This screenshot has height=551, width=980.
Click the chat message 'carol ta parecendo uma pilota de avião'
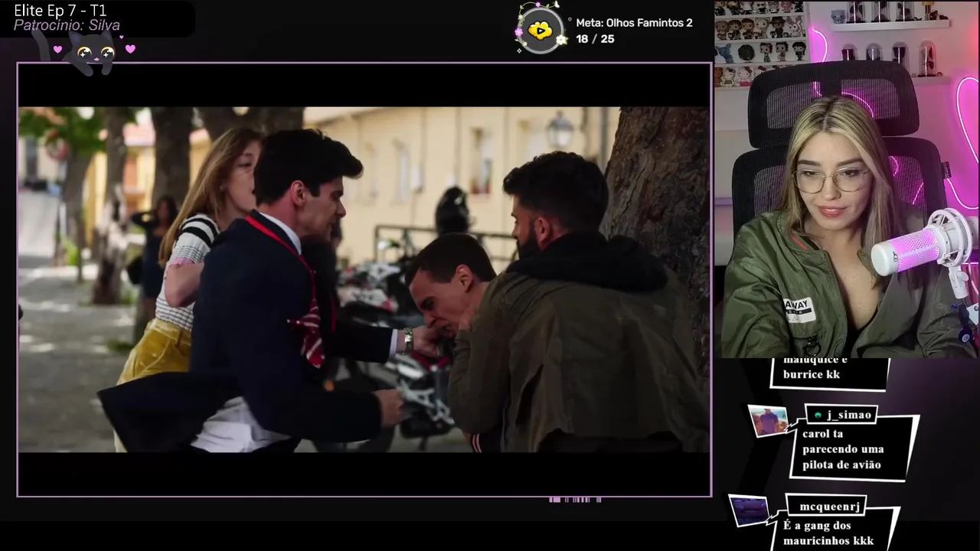[x=841, y=449]
